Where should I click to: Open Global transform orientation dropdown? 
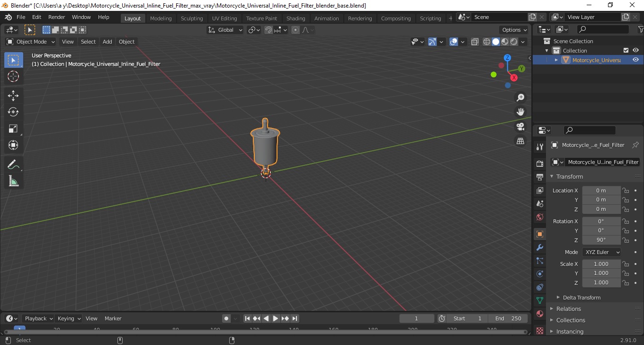point(225,30)
